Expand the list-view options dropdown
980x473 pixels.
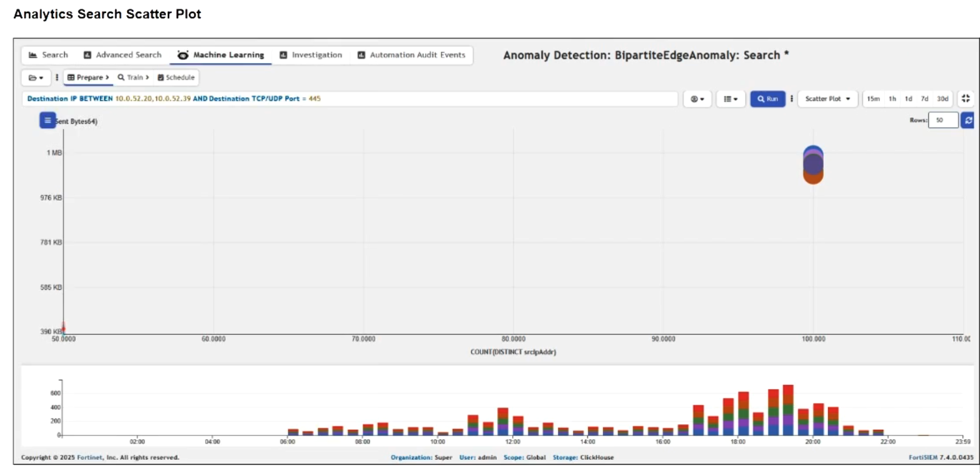pyautogui.click(x=730, y=99)
